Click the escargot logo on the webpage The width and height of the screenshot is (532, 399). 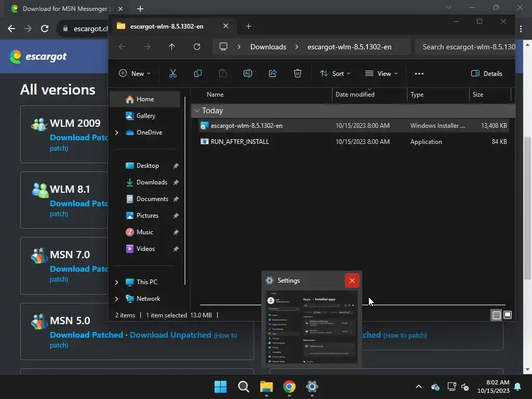38,56
